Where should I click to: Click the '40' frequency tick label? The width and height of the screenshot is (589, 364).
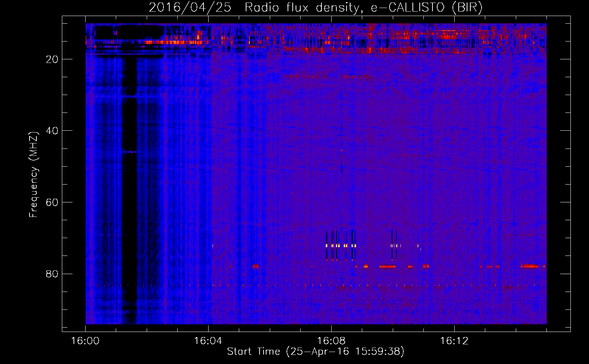52,131
